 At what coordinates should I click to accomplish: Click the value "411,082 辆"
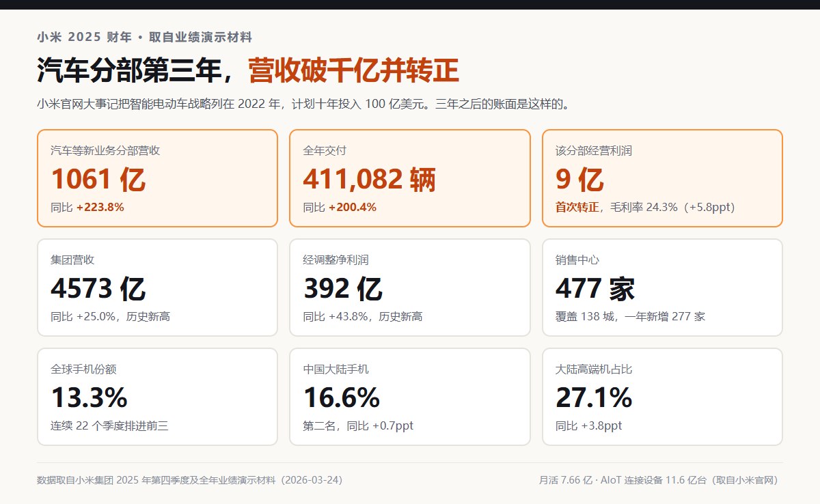click(369, 179)
